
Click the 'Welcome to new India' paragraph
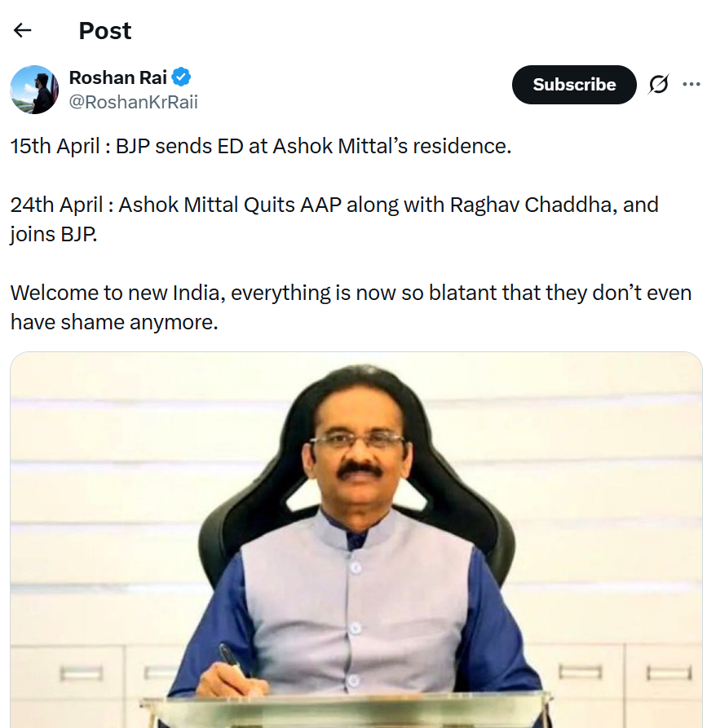351,307
